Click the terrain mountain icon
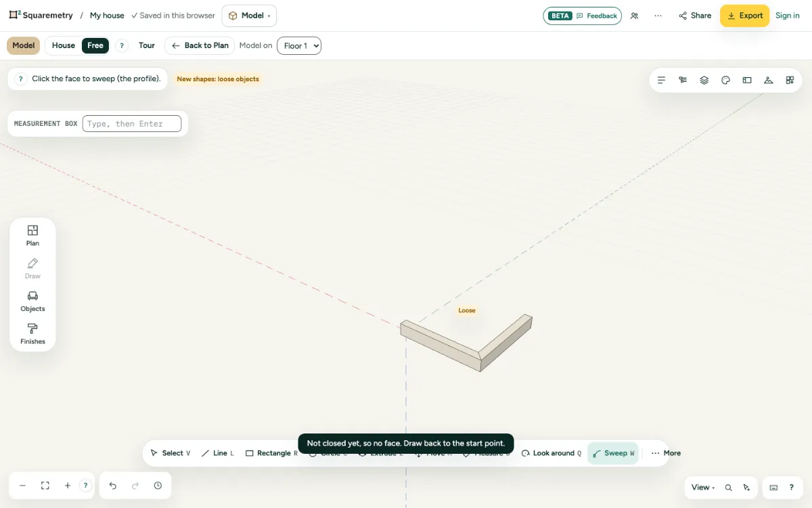This screenshot has width=812, height=508. (768, 80)
